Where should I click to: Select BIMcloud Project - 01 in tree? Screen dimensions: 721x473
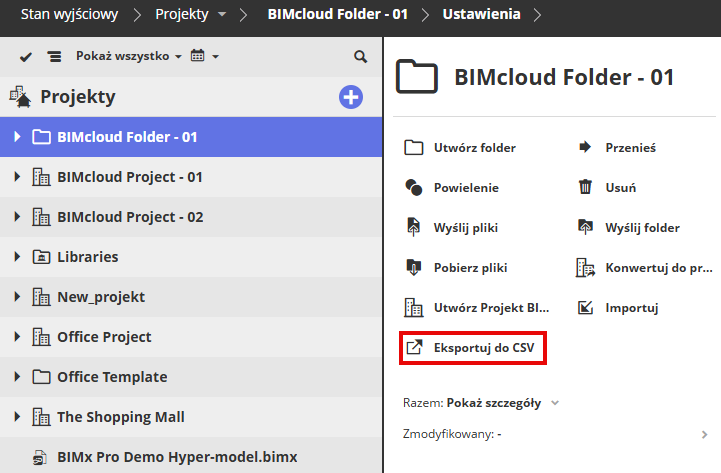[191, 177]
